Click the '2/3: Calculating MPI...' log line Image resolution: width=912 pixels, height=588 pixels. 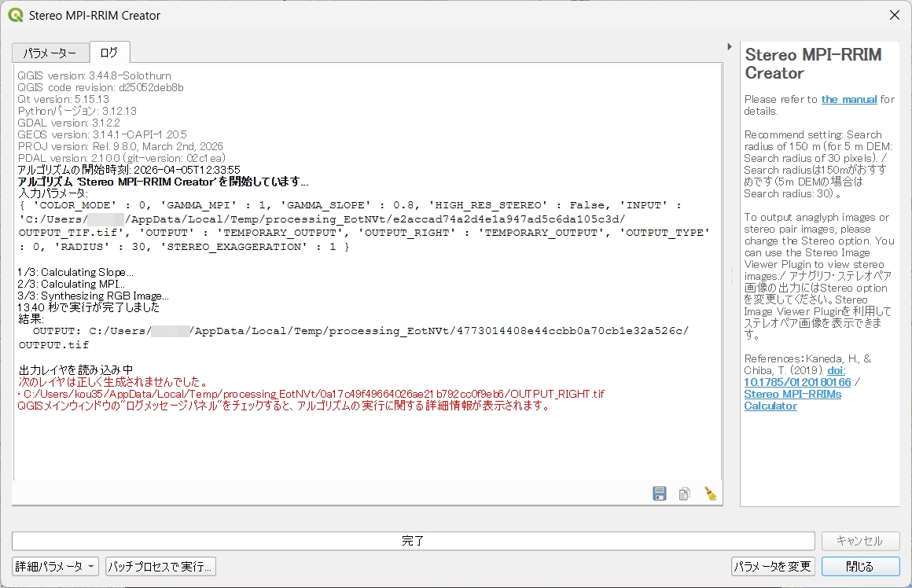coord(71,284)
